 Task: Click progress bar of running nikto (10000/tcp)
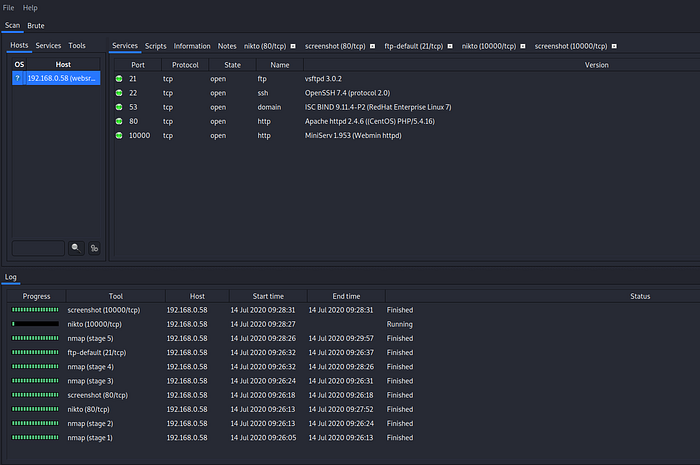(36, 324)
